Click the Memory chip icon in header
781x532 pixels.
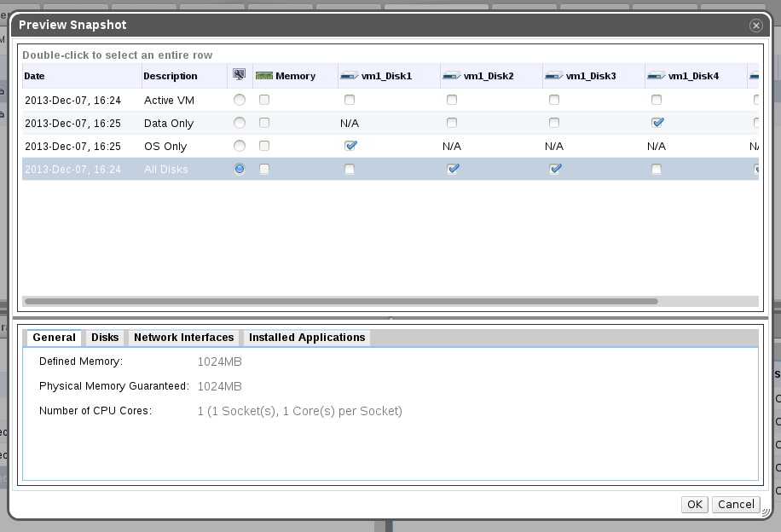[x=263, y=76]
